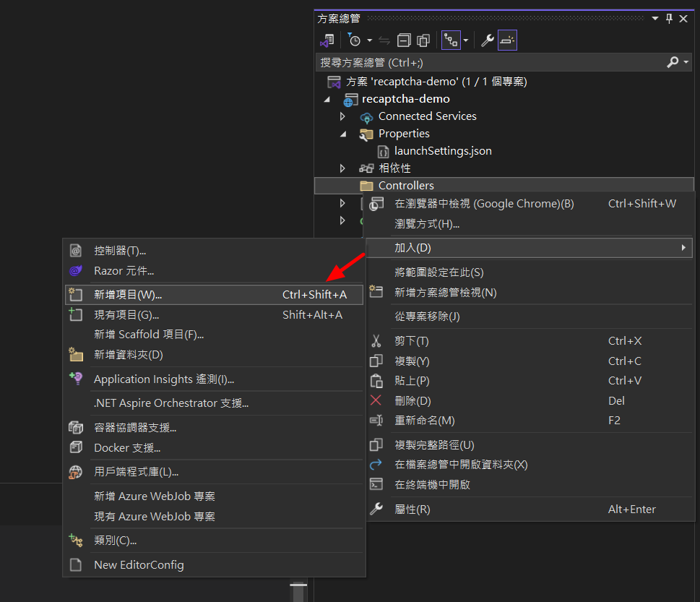Choose 在檔案總管中開啟資料夾(X)

[529, 465]
